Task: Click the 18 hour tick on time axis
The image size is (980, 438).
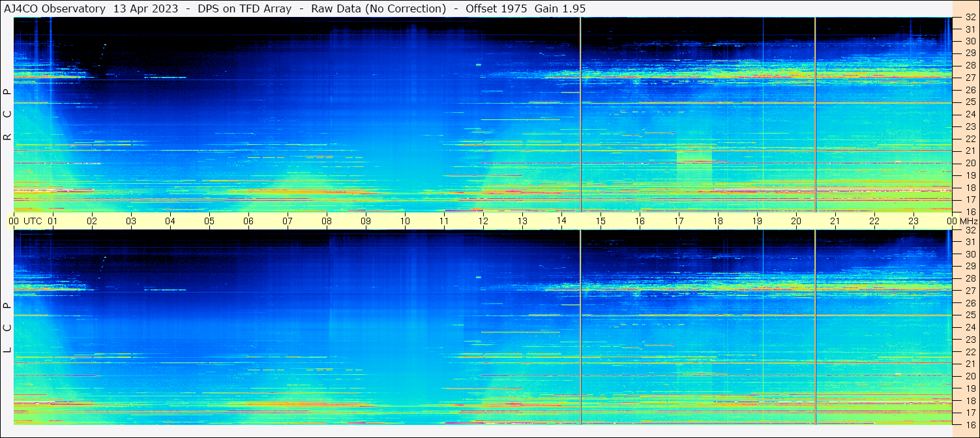Action: 718,221
